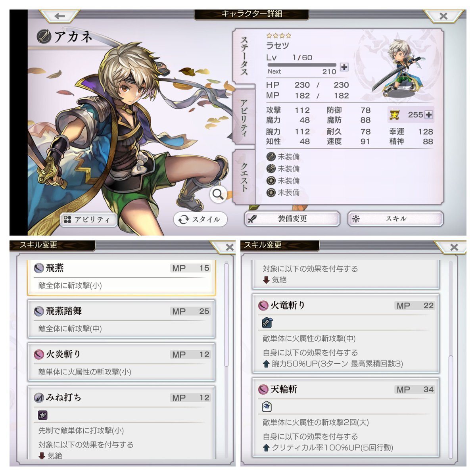Click the スタイル switch button
Screen dimensions: 476x476
pyautogui.click(x=200, y=219)
